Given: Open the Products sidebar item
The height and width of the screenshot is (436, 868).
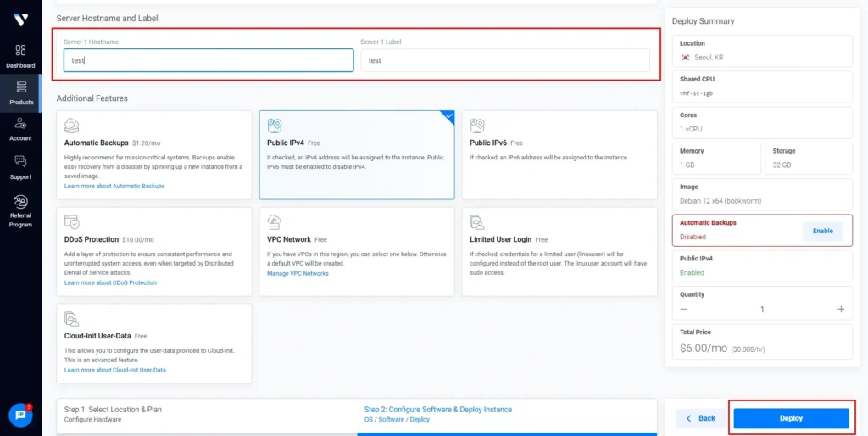Looking at the screenshot, I should coord(20,93).
